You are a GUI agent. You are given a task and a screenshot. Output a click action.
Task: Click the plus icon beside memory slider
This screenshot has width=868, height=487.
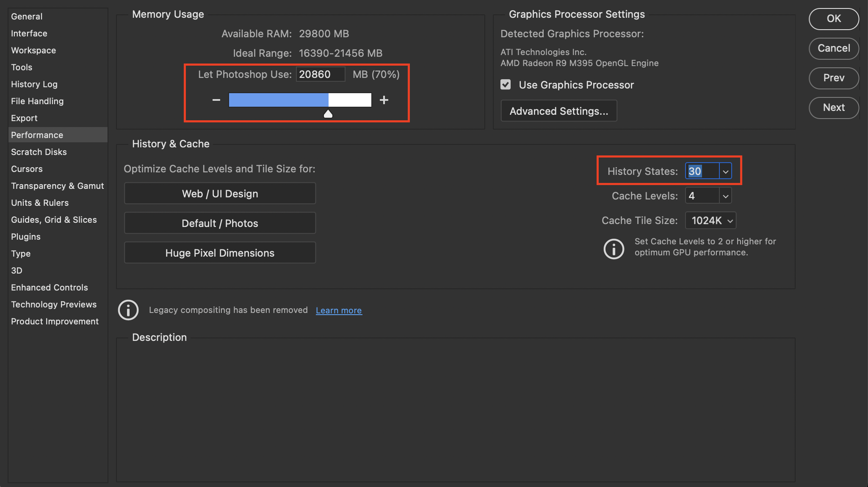384,100
